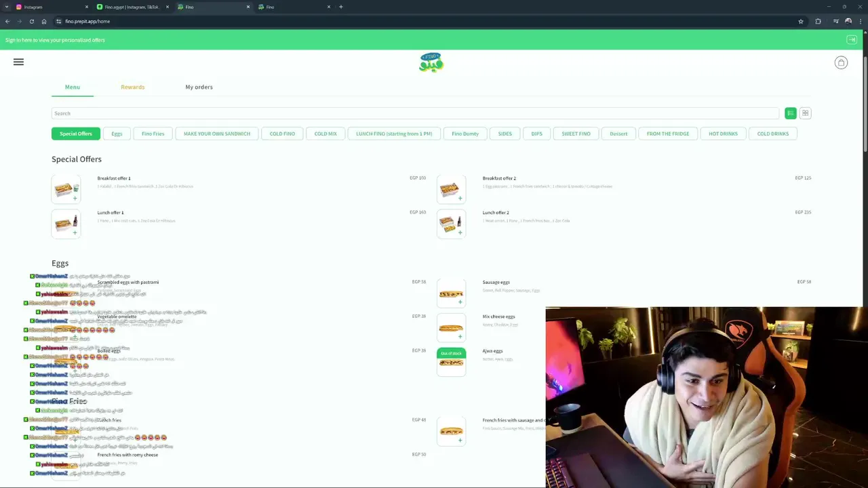The image size is (868, 488).
Task: Open out-of-stock Ajwa eggs thumbnail
Action: (451, 362)
